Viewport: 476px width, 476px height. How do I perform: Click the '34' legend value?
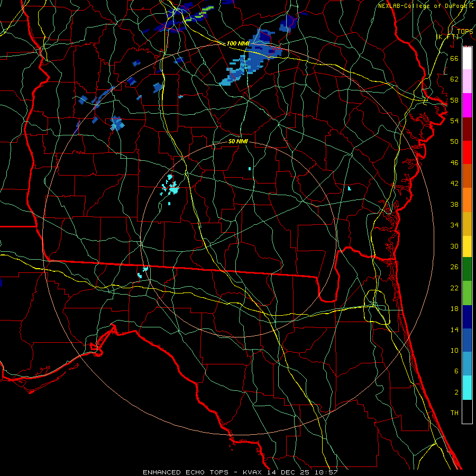coord(454,225)
